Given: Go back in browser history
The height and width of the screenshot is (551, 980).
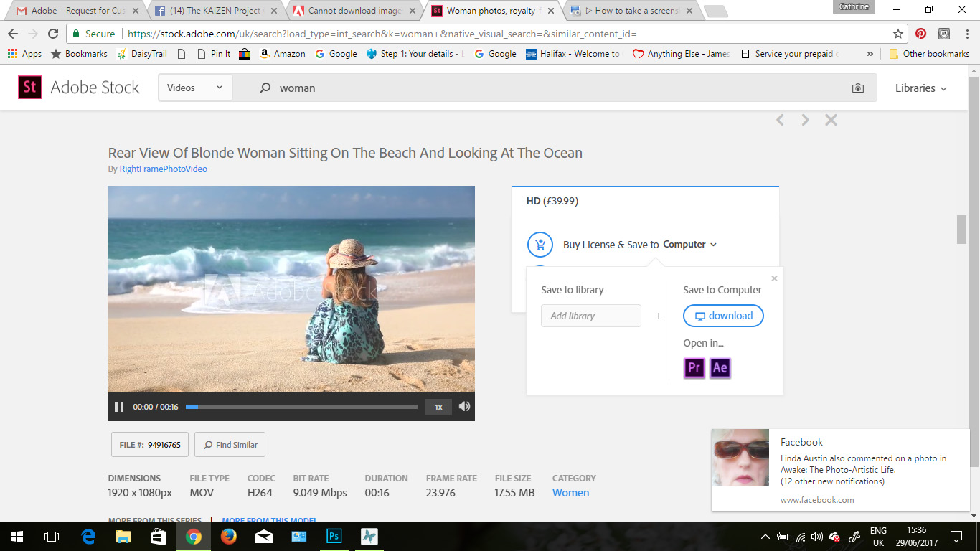Looking at the screenshot, I should click(13, 34).
